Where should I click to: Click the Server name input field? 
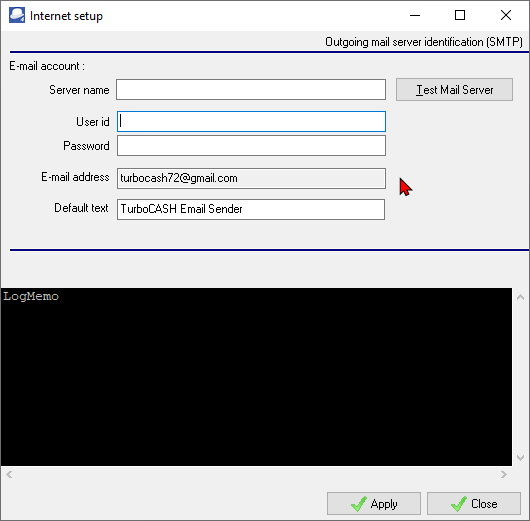pos(251,90)
